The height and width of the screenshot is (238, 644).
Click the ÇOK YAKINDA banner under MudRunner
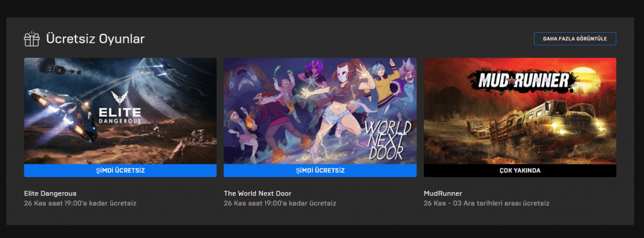pyautogui.click(x=520, y=171)
